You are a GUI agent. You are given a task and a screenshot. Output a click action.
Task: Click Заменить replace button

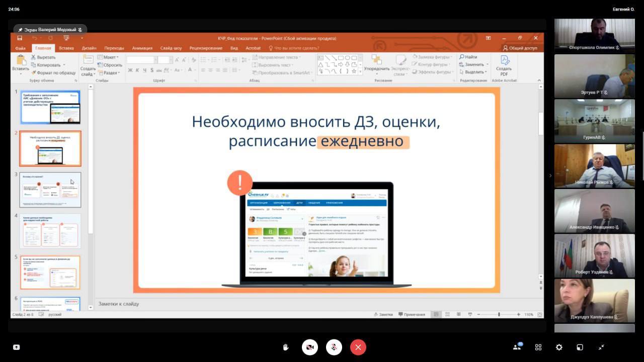click(x=471, y=64)
